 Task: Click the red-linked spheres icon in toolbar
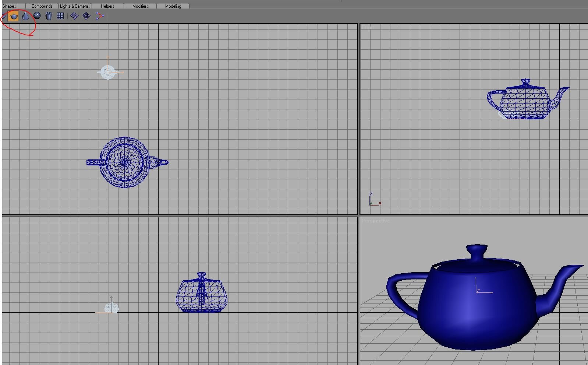coord(100,16)
